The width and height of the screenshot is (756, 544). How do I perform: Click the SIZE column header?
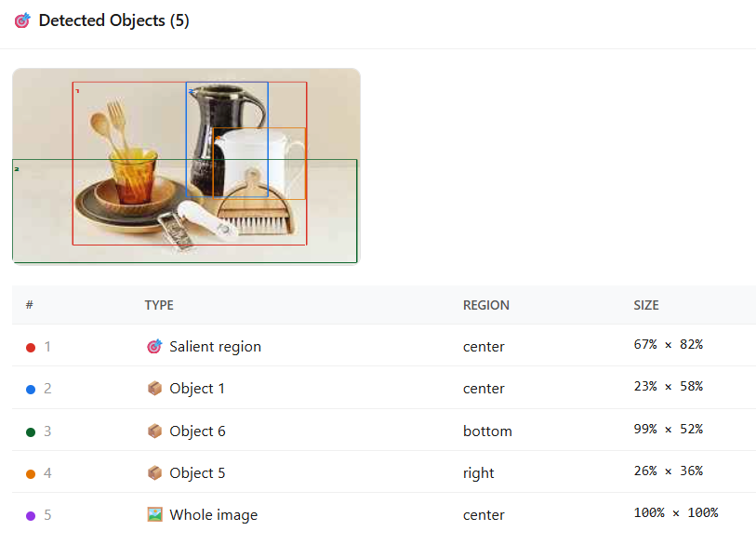pyautogui.click(x=646, y=305)
